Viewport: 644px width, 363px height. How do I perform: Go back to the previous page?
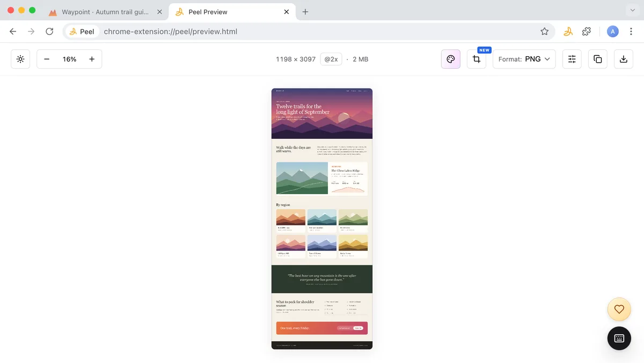coord(13,32)
